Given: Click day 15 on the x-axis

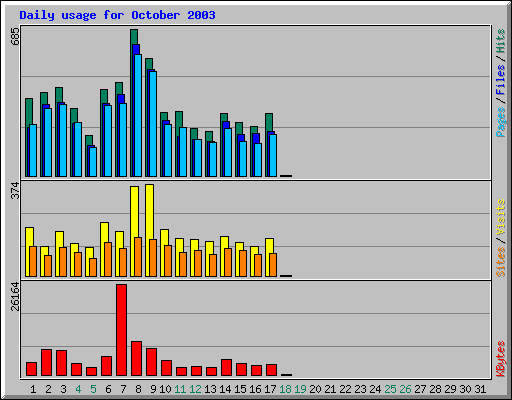Looking at the screenshot, I should click(240, 389).
